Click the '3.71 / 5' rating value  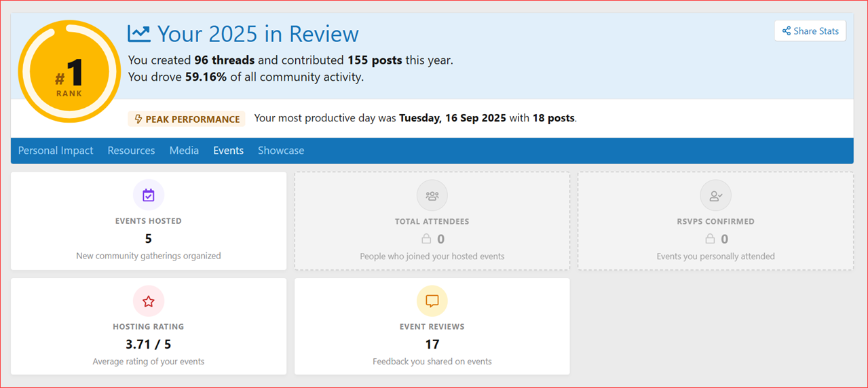pos(149,345)
